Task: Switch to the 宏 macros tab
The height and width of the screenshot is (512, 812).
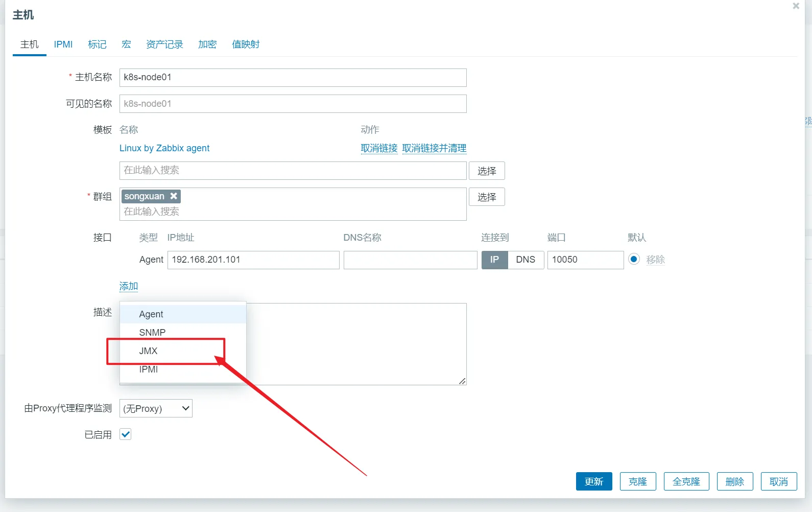Action: click(126, 44)
